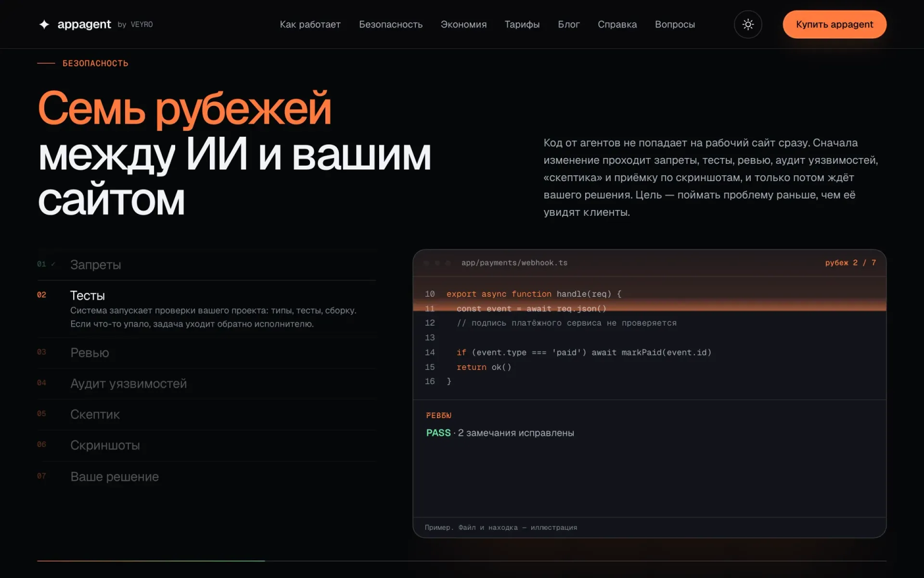Click the РЕВЬЮ label in code panel
This screenshot has width=924, height=578.
[439, 415]
